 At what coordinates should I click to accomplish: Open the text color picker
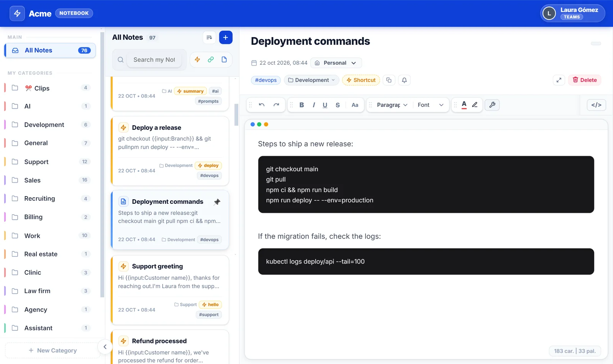click(464, 105)
